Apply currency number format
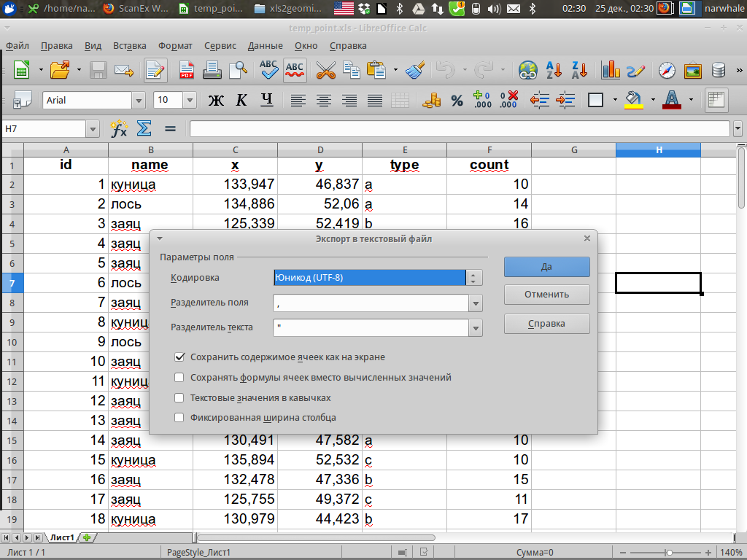This screenshot has height=560, width=747. point(431,100)
